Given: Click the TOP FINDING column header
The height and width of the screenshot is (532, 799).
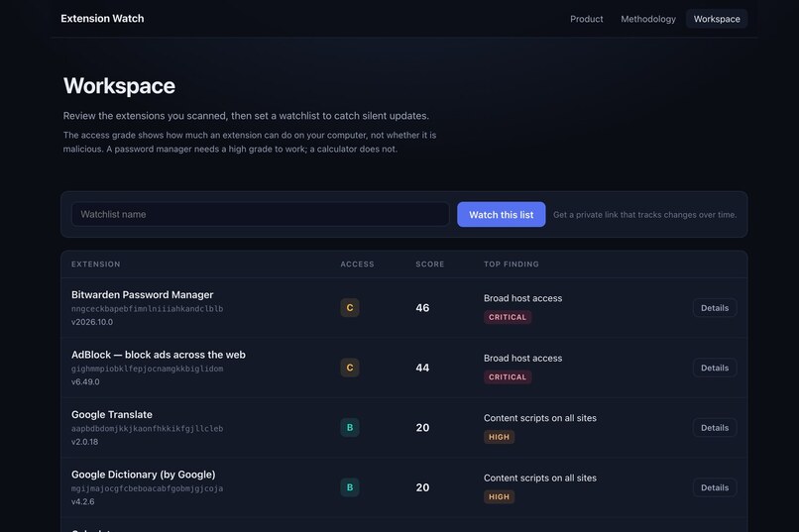Looking at the screenshot, I should pos(512,265).
